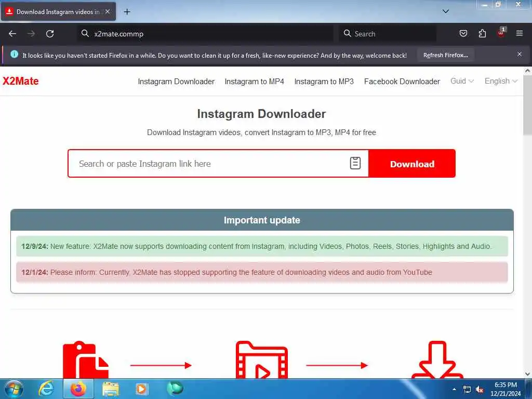Viewport: 532px width, 399px height.
Task: Click the Instagram Downloader heading
Action: click(261, 114)
